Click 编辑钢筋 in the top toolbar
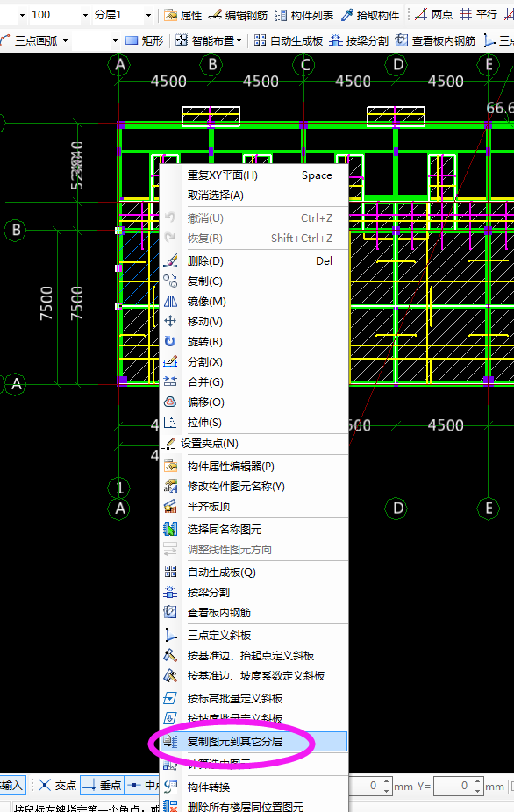 click(x=238, y=15)
